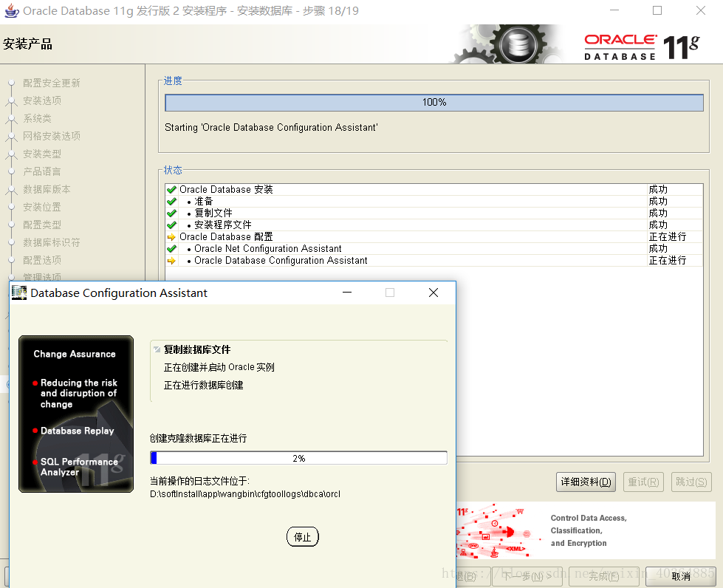
Task: Click the 复制数据库文件 step indicator icon
Action: coord(157,349)
